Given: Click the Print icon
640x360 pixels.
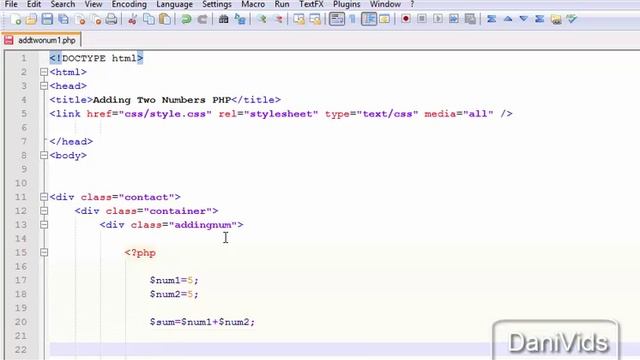Looking at the screenshot, I should point(111,19).
